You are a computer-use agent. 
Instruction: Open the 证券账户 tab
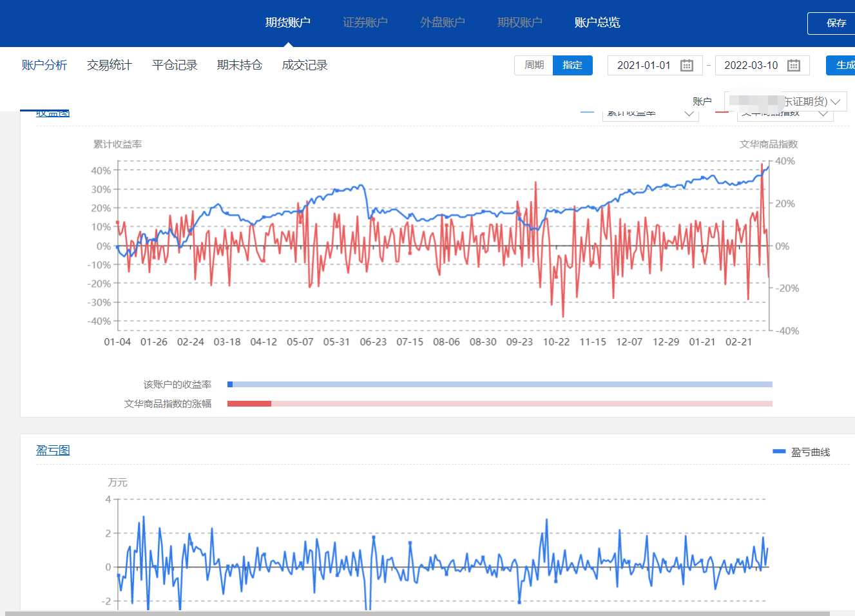(365, 23)
